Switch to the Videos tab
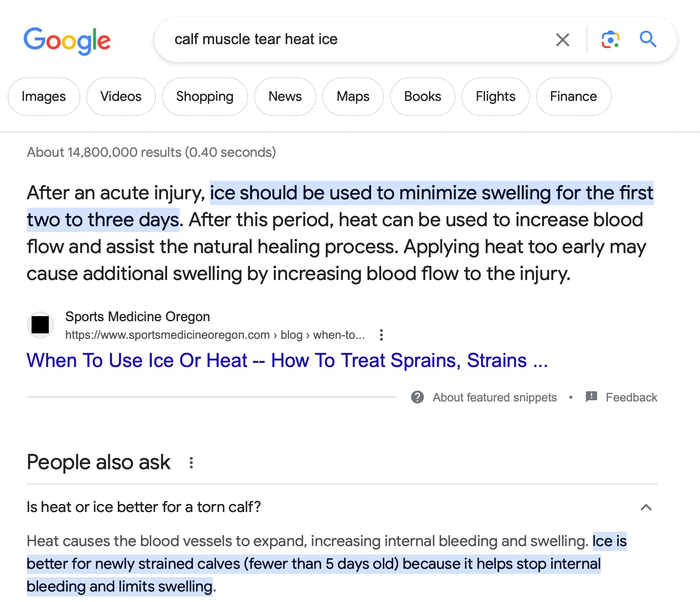The image size is (700, 602). pyautogui.click(x=121, y=97)
